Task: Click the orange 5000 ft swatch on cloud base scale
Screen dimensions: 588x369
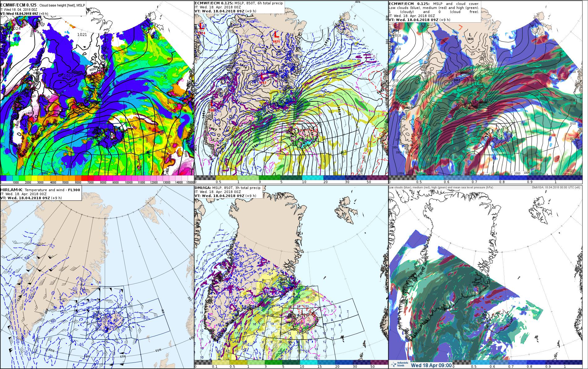Action: [66, 178]
